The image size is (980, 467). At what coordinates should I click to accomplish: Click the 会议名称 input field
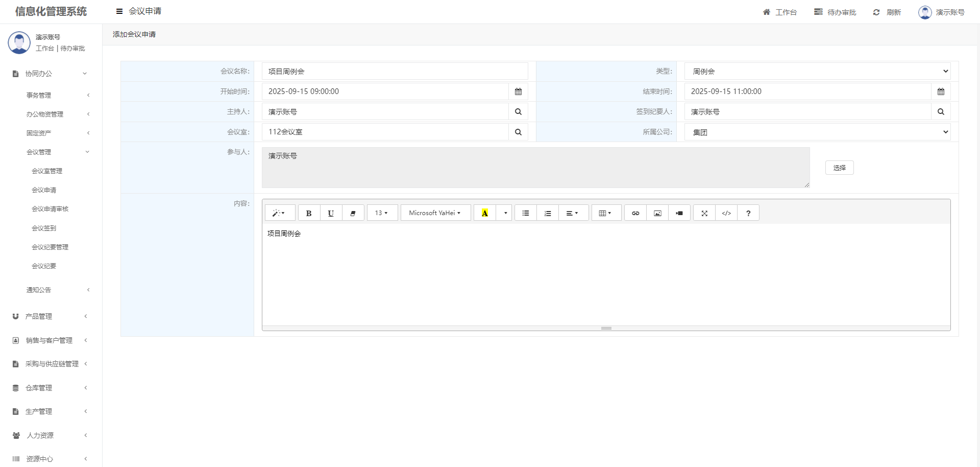[395, 72]
